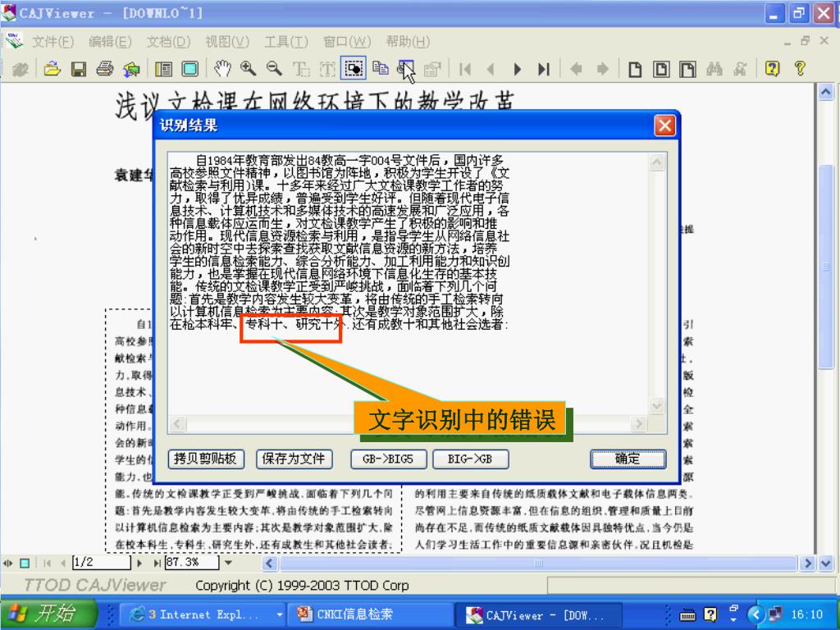Viewport: 840px width, 630px height.
Task: Convert text with BIG->GB button
Action: click(470, 459)
